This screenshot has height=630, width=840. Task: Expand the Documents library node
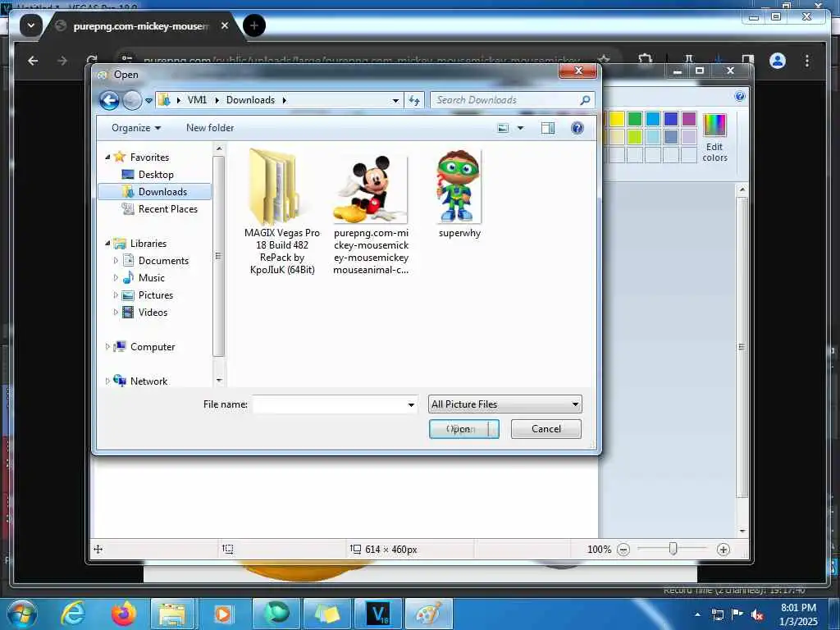pos(116,260)
